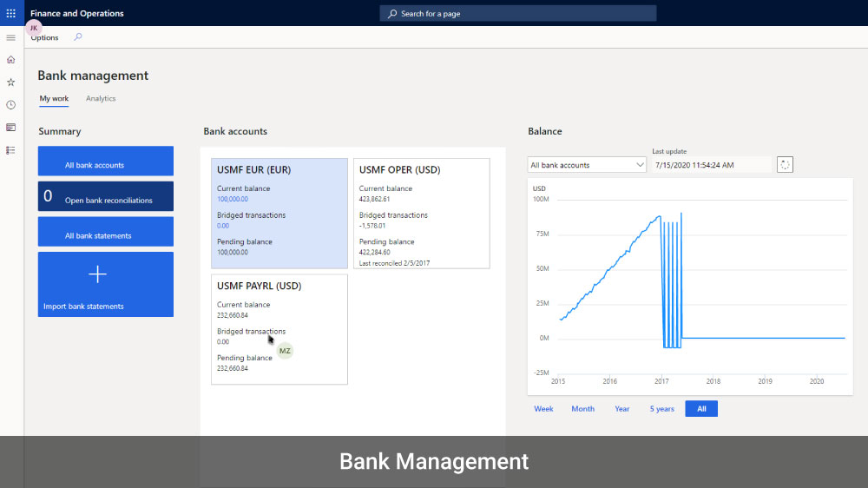Click USMF EUR bridged transactions 0.00 link
868x488 pixels.
[223, 226]
